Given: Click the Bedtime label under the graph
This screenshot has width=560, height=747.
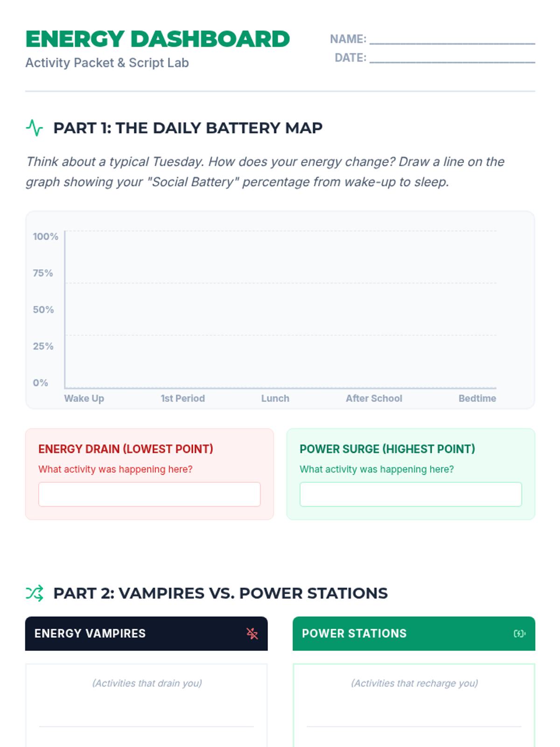Looking at the screenshot, I should tap(477, 398).
